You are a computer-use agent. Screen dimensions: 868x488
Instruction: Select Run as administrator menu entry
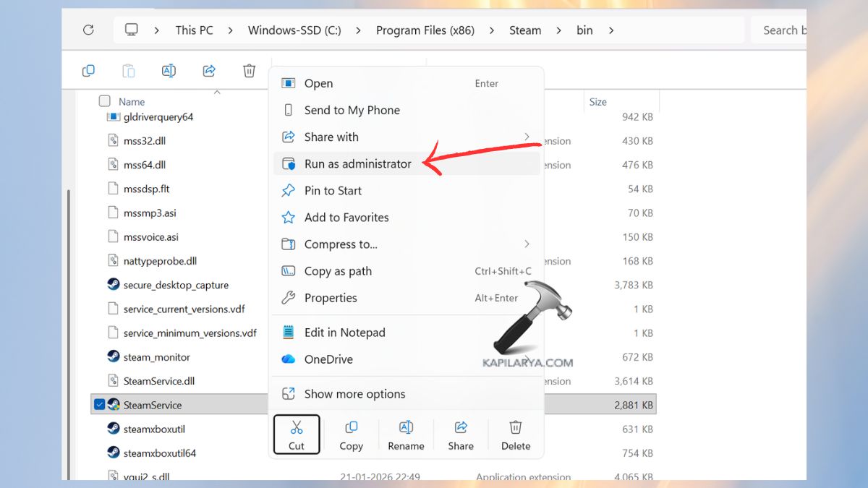click(x=357, y=164)
